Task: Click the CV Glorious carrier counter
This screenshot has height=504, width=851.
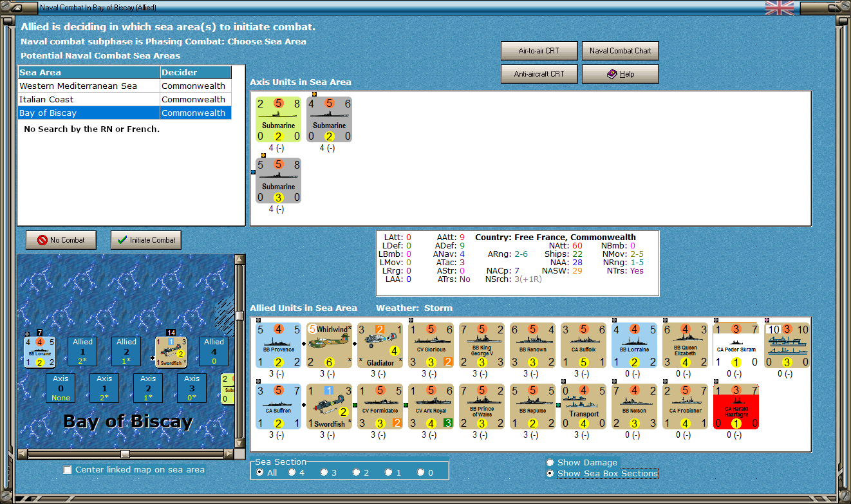Action: (431, 346)
